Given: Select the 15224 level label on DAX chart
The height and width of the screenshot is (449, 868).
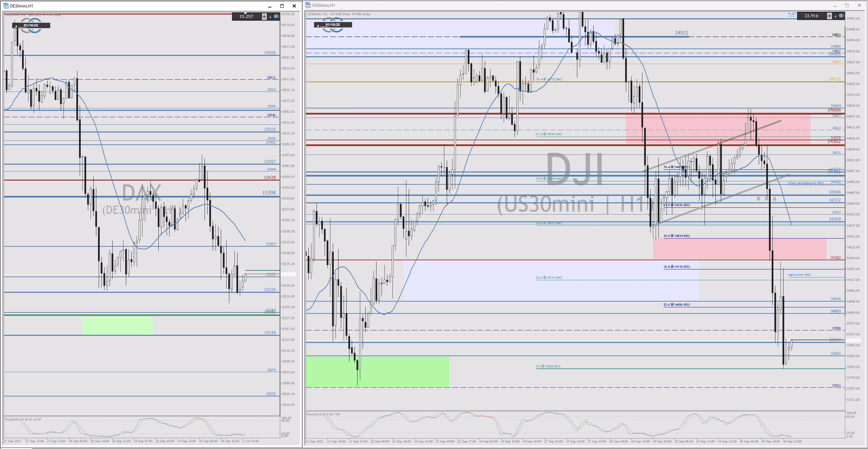Looking at the screenshot, I should [269, 289].
